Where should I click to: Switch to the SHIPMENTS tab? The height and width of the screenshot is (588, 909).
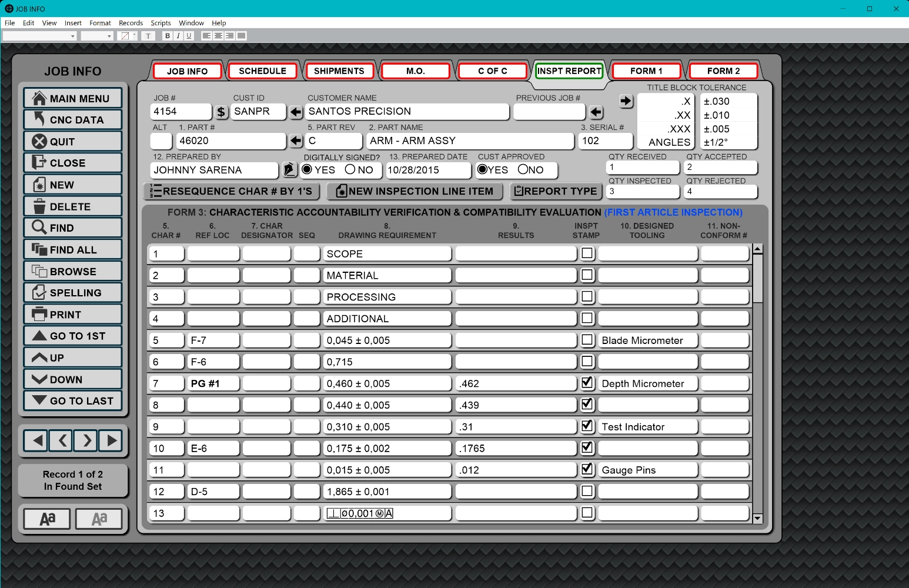339,71
